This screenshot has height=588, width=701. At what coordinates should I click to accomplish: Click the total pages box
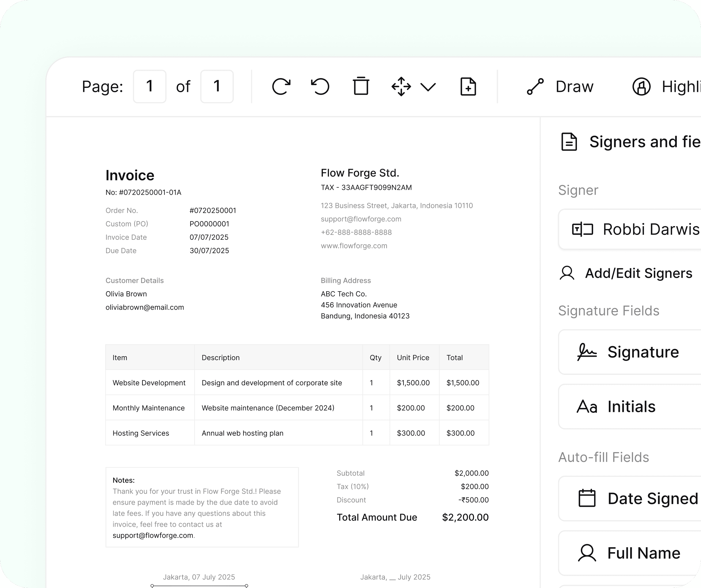point(217,86)
